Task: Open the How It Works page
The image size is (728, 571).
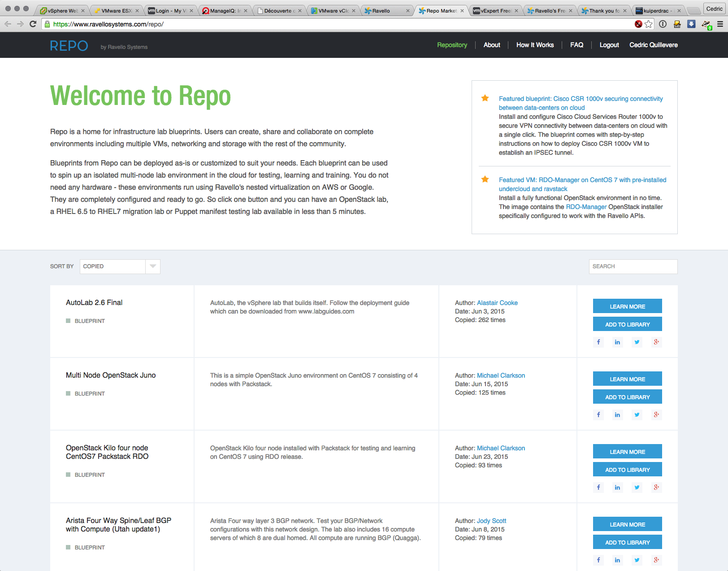Action: click(535, 45)
